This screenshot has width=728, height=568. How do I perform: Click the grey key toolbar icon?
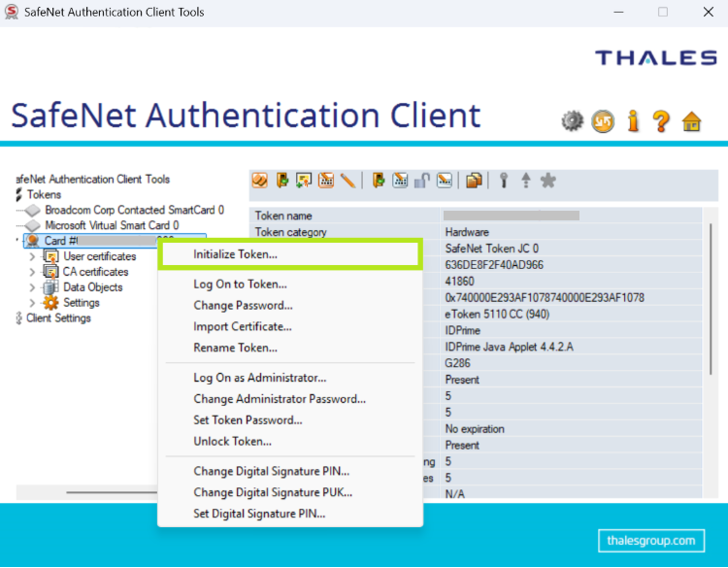504,181
